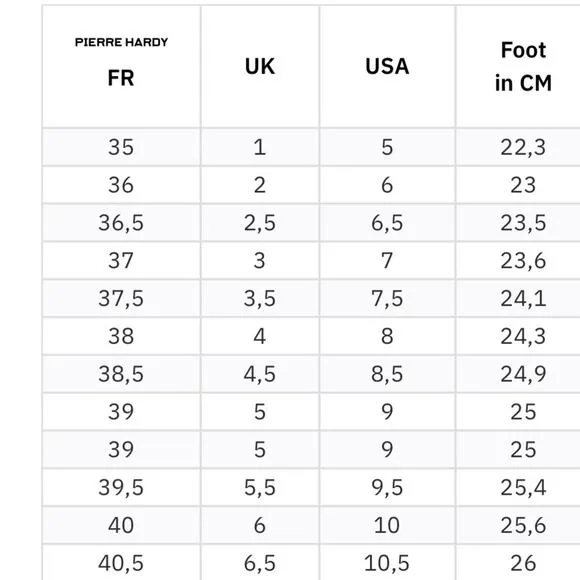Click USA size 10,5 cell
Viewport: 580px width, 580px height.
[x=387, y=563]
